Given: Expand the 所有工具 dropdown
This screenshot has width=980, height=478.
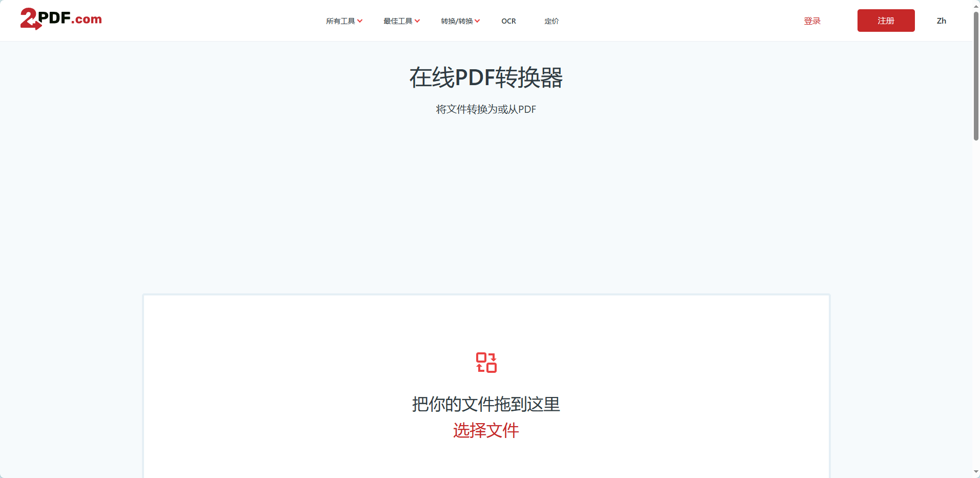Looking at the screenshot, I should (x=344, y=21).
